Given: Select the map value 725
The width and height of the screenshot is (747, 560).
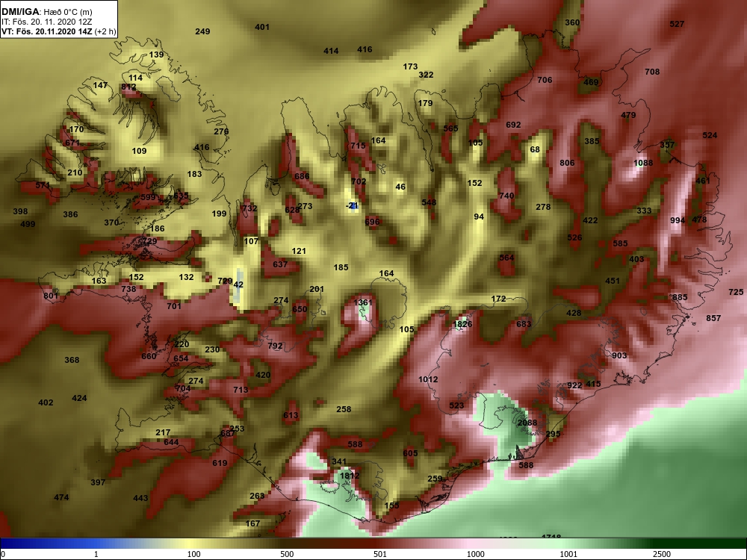Looking at the screenshot, I should [x=736, y=292].
